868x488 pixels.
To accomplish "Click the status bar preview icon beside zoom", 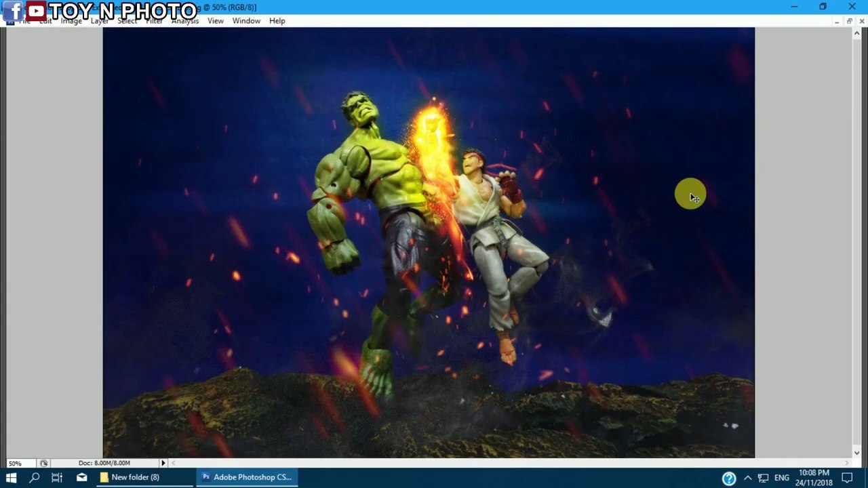I will 43,464.
